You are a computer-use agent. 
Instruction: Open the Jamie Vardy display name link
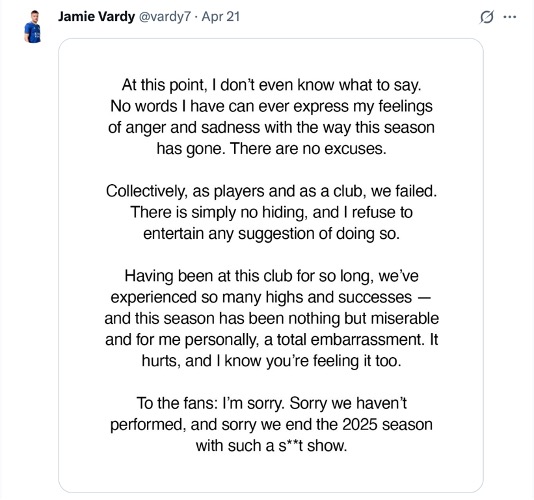click(96, 16)
